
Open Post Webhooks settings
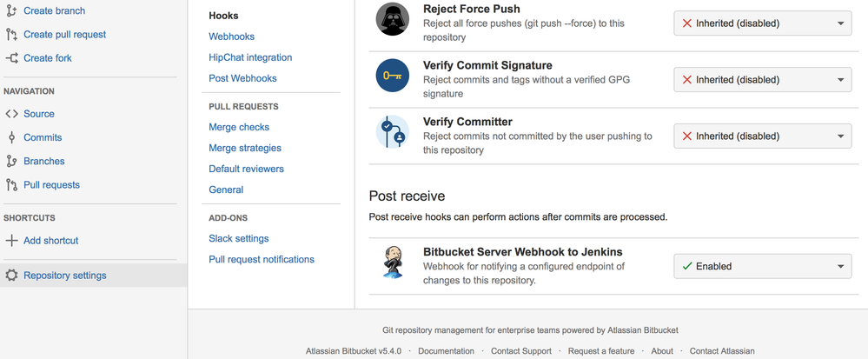242,79
